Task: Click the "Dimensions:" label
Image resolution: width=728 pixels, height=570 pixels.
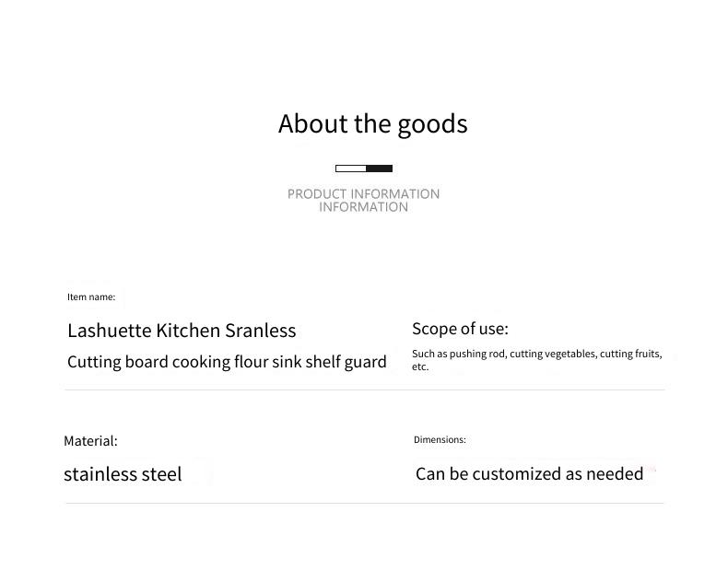Action: 440,439
